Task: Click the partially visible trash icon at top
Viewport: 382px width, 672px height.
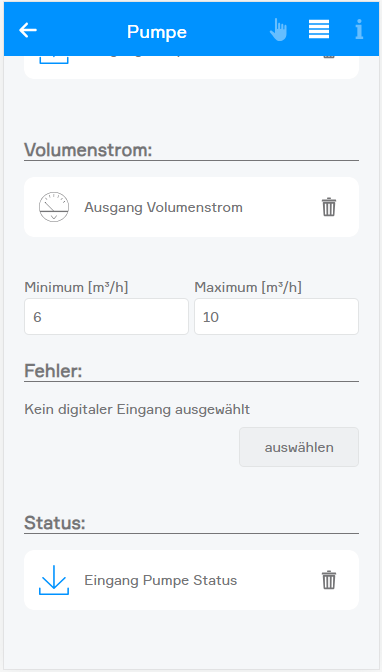Action: (x=329, y=57)
